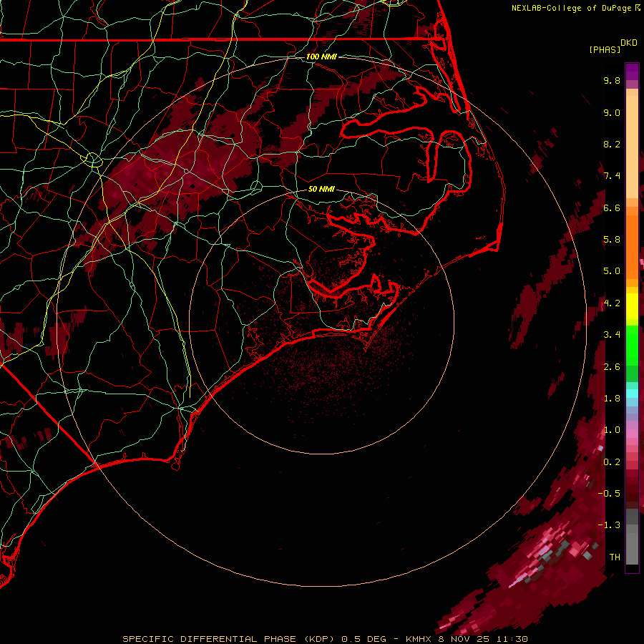Screen dimensions: 644x644
Task: Click the Specific Differential Phase caption at bottom
Action: pyautogui.click(x=325, y=639)
